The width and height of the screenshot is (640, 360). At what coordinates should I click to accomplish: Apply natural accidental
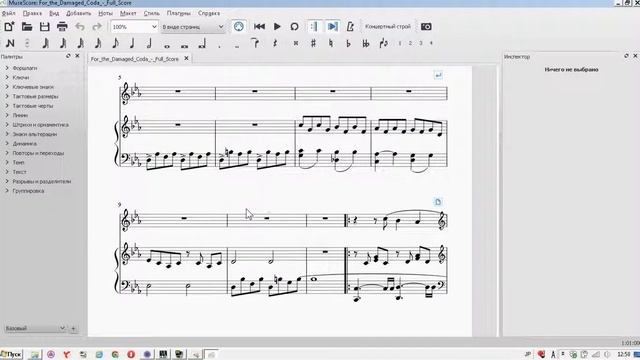click(x=331, y=43)
